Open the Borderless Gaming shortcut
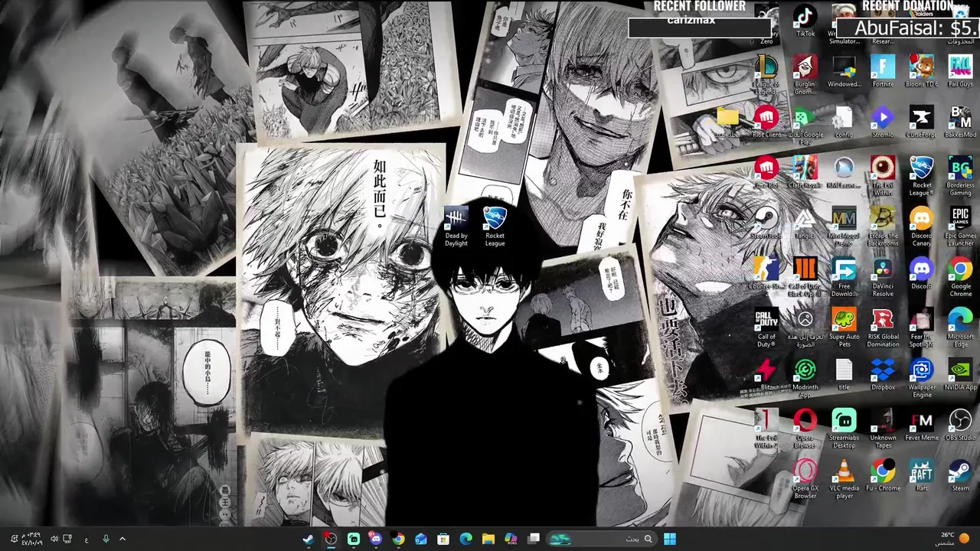Viewport: 980px width, 551px height. [x=960, y=176]
